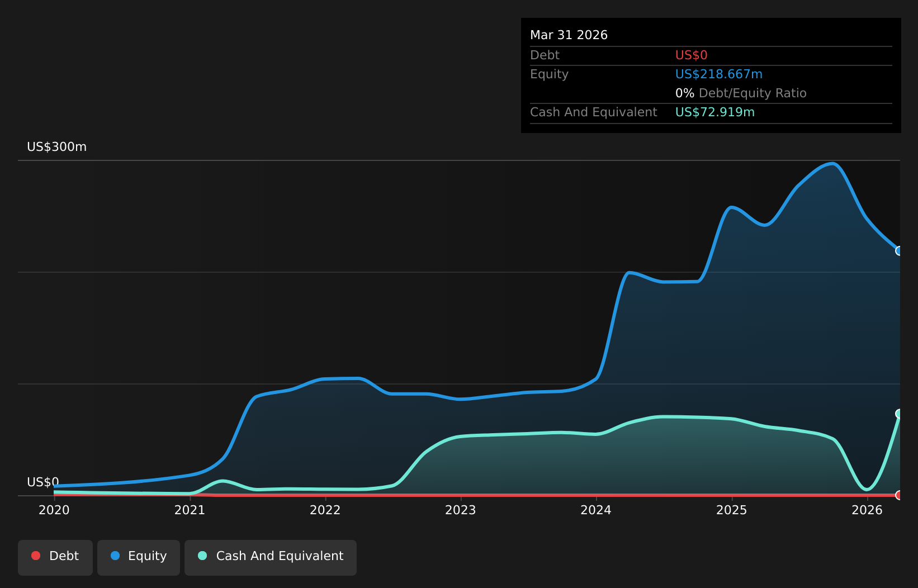
Task: Select the Equity end data point marker
Action: coord(900,251)
